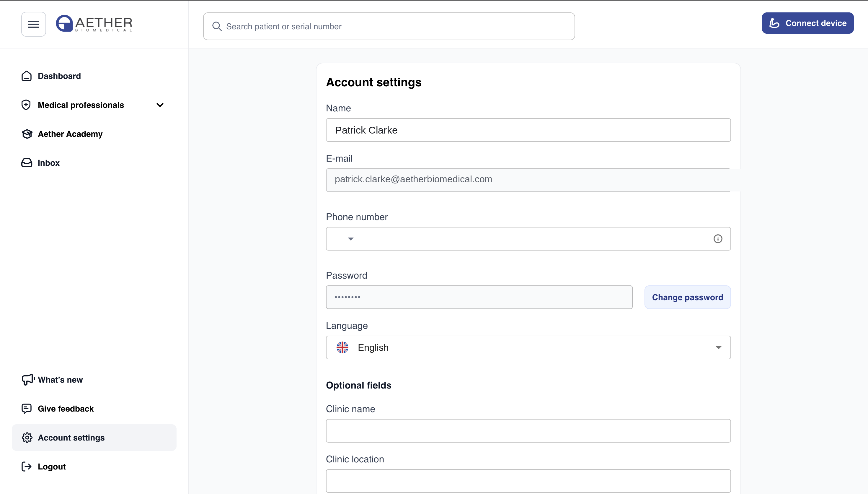Select English in the Language selector
The width and height of the screenshot is (868, 494).
pyautogui.click(x=528, y=347)
